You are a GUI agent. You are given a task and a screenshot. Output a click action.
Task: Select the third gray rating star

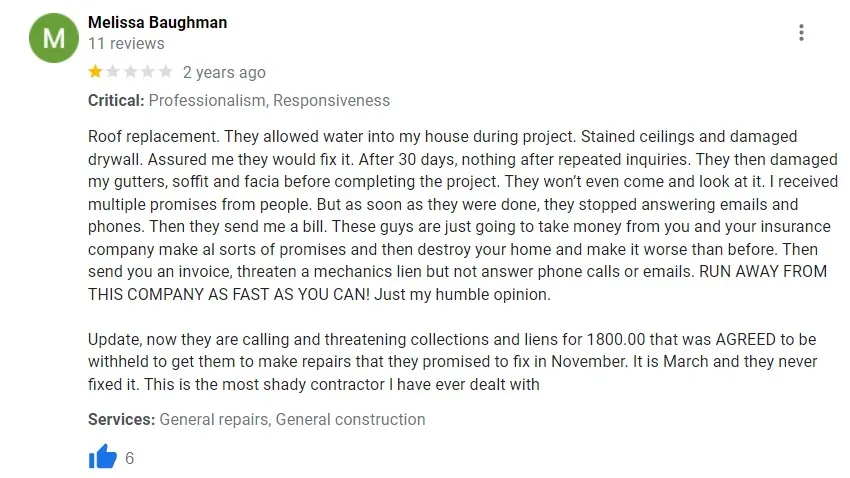click(x=131, y=72)
